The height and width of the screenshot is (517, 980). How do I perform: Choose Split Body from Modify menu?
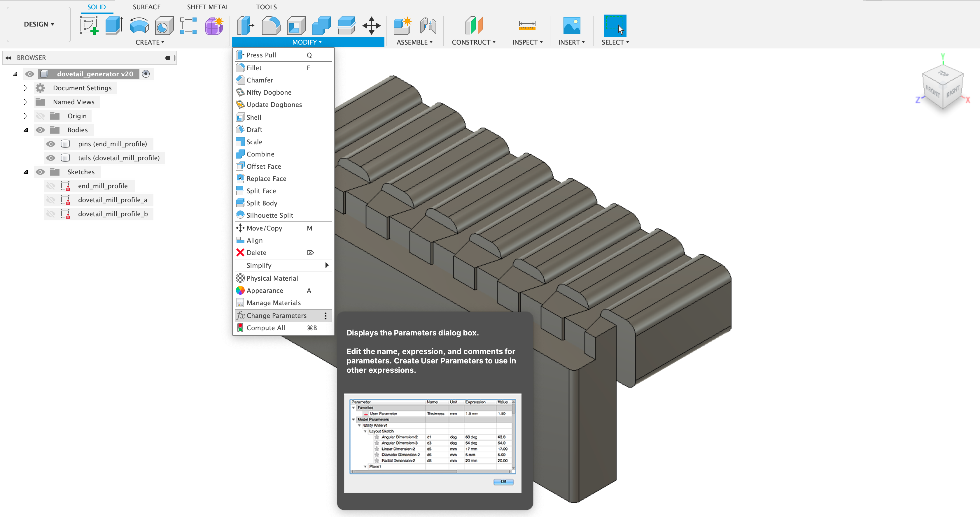click(x=262, y=203)
